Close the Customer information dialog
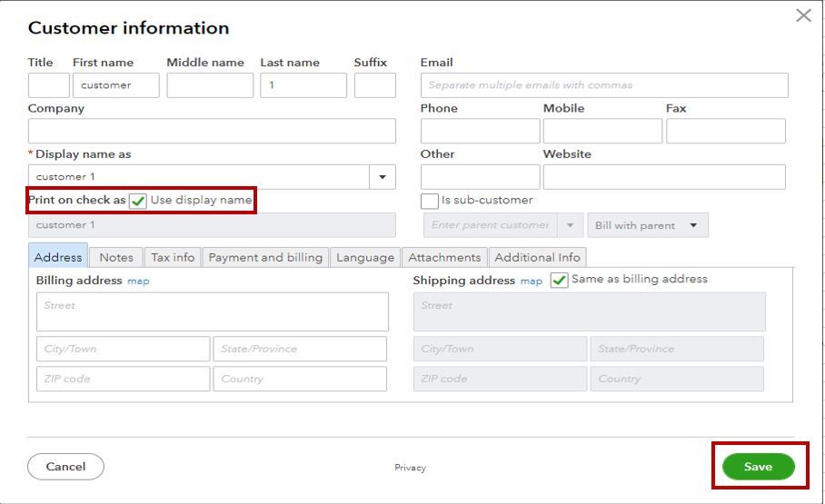825x504 pixels. coord(803,15)
